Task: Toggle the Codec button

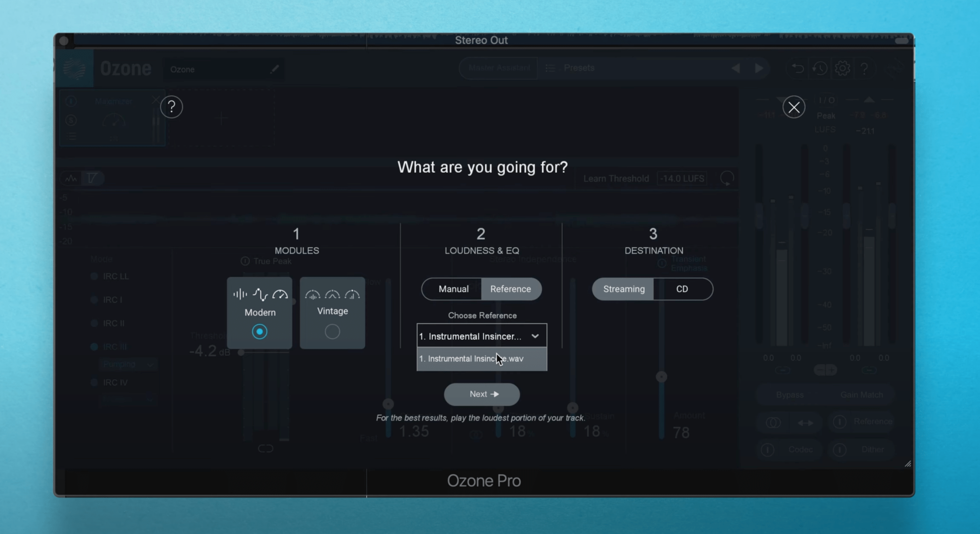Action: (x=789, y=450)
